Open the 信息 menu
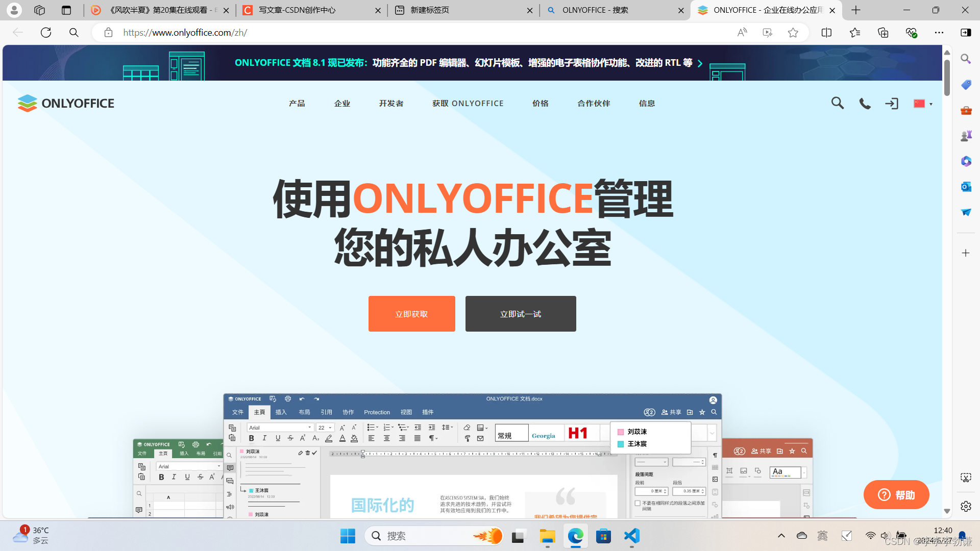The height and width of the screenshot is (551, 980). point(647,103)
